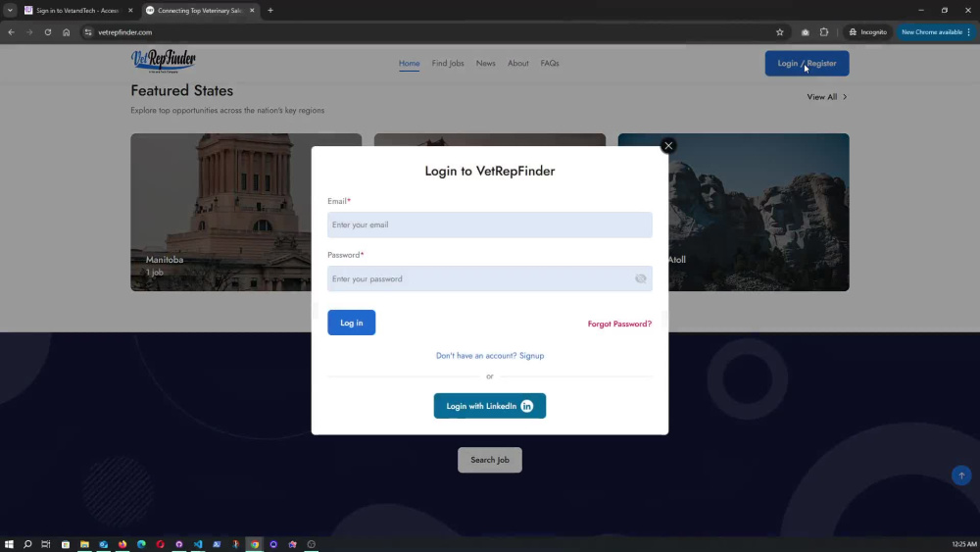Viewport: 980px width, 552px height.
Task: Go to Find Jobs page
Action: point(448,63)
